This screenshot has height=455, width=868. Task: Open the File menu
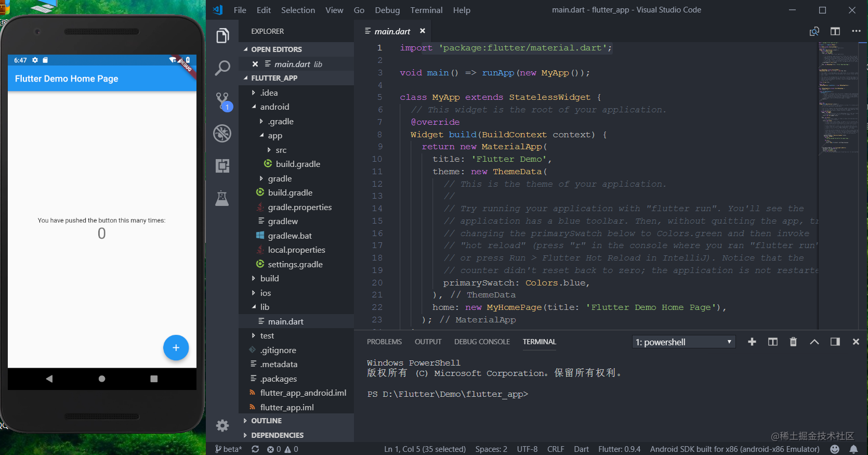[x=240, y=10]
